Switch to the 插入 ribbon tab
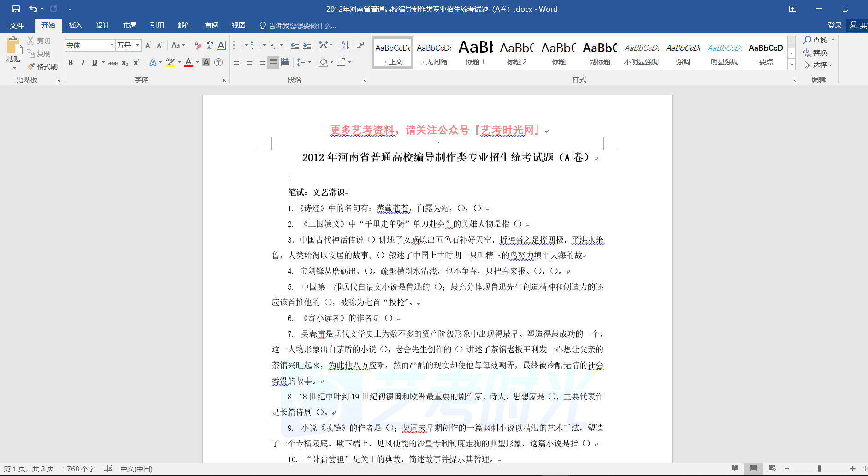 75,25
